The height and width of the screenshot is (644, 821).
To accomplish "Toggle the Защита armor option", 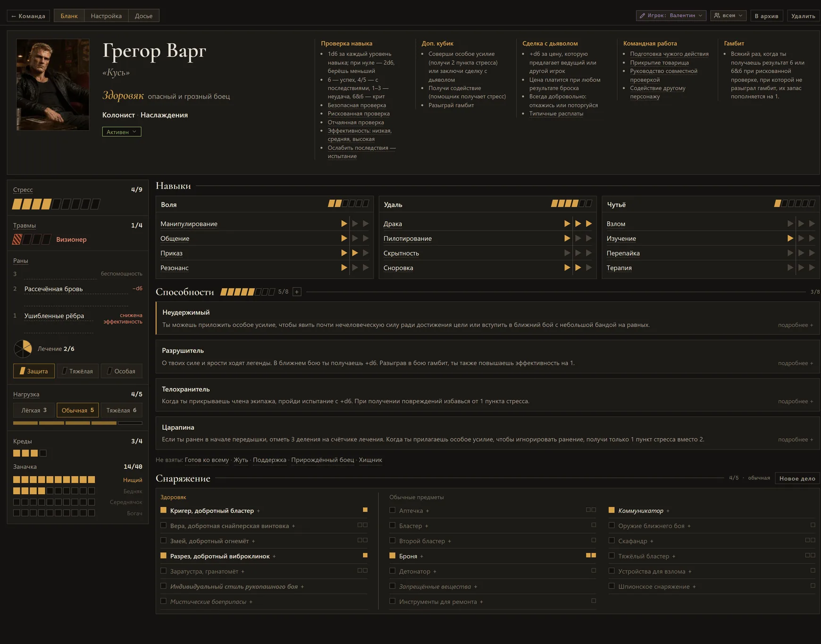I will coord(34,371).
